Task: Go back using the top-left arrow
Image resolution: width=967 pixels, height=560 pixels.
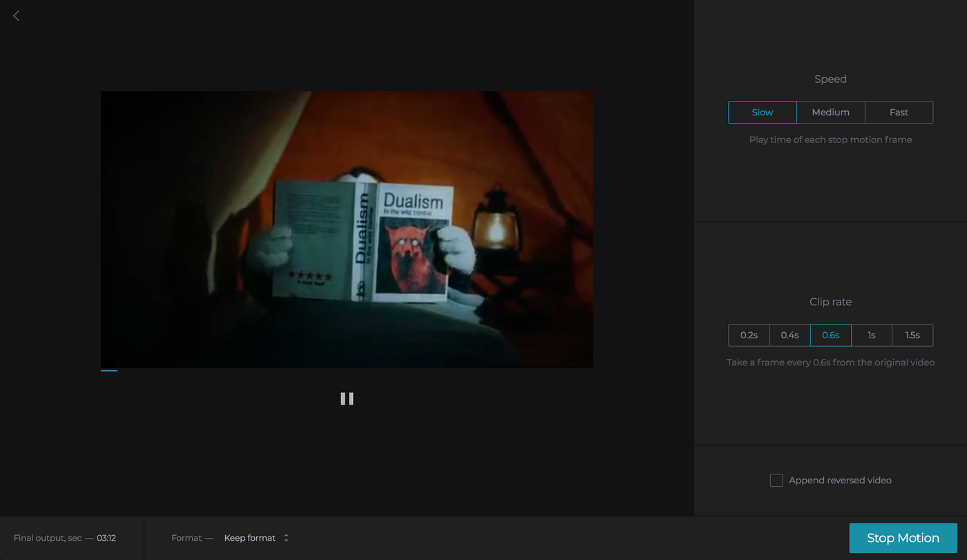Action: click(x=17, y=15)
